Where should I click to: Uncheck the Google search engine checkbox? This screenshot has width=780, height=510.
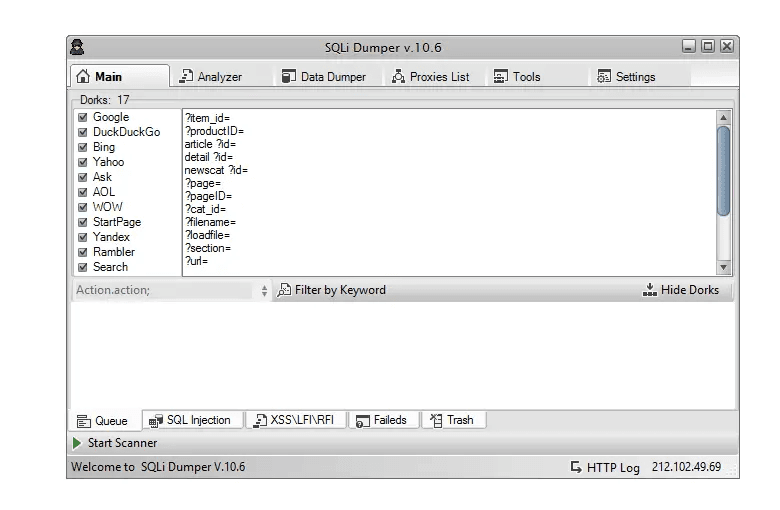point(83,117)
